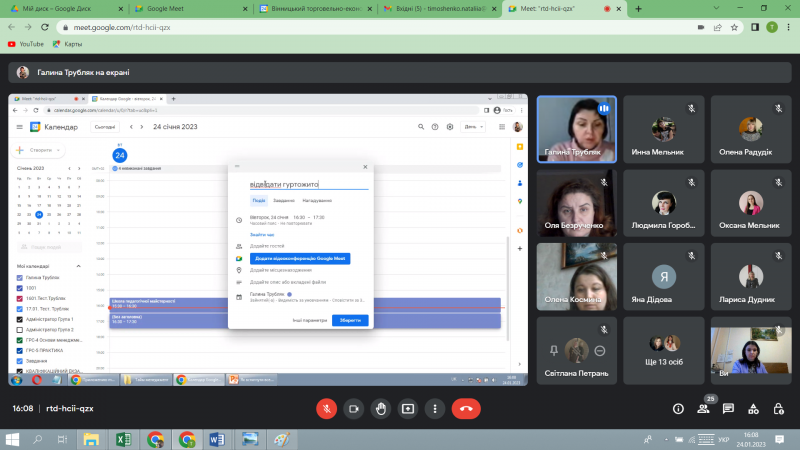Image resolution: width=800 pixels, height=450 pixels.
Task: Toggle 'ГРС-5 ПРАКТИКА' calendar checkbox
Action: pos(20,351)
